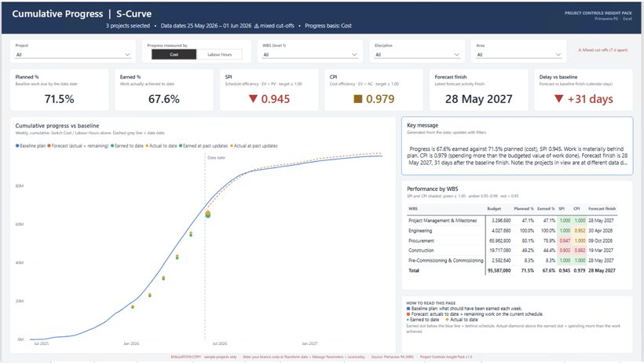Viewport: 644px width, 363px height.
Task: Click the green 'Earned to date' legend dot
Action: click(x=112, y=145)
